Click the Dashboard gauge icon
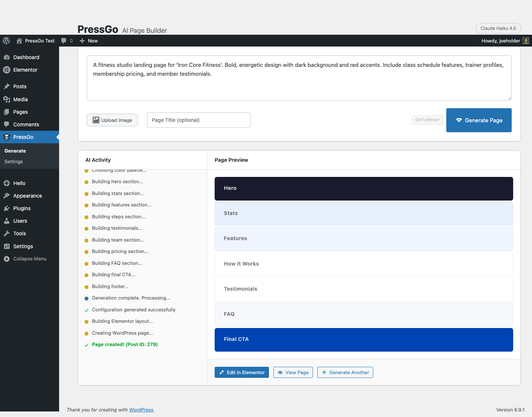 click(x=7, y=57)
